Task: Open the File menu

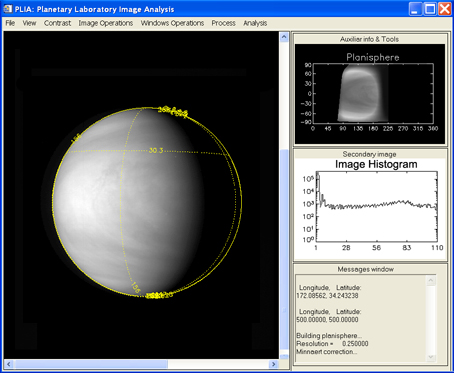Action: 10,23
